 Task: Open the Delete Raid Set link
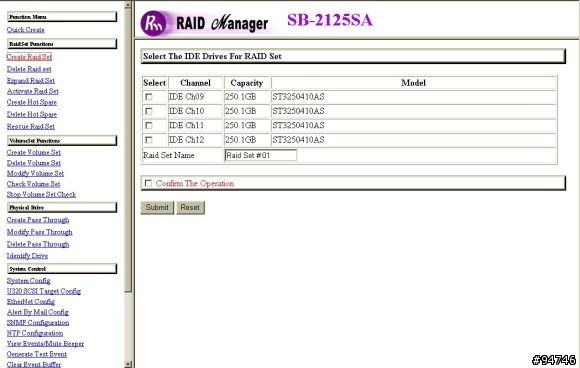(29, 69)
